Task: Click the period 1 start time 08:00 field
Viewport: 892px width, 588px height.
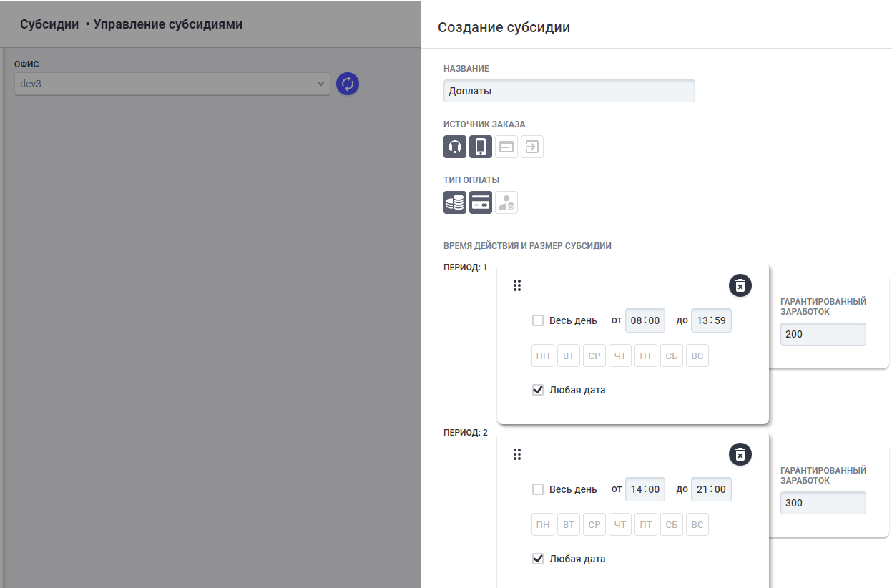Action: pyautogui.click(x=645, y=320)
